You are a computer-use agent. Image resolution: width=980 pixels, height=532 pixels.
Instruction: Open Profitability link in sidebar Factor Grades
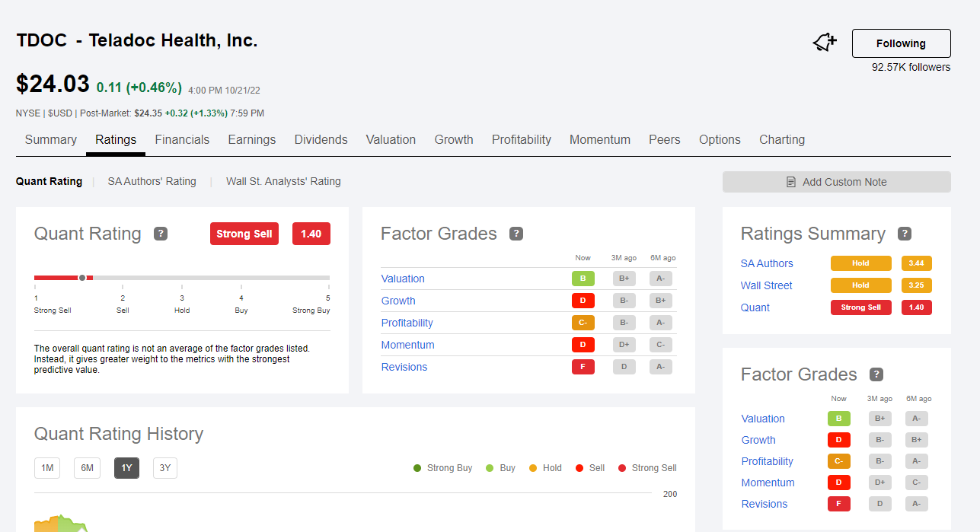point(768,461)
